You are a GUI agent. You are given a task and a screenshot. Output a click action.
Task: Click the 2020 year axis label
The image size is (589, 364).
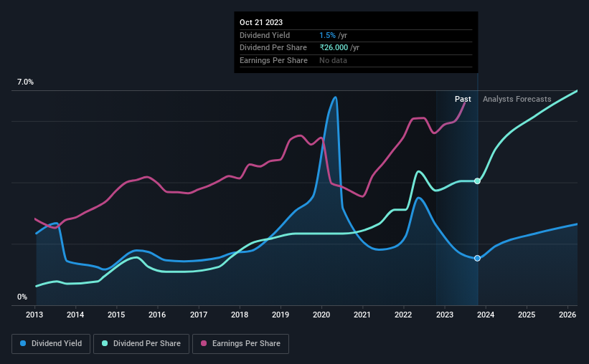[321, 315]
